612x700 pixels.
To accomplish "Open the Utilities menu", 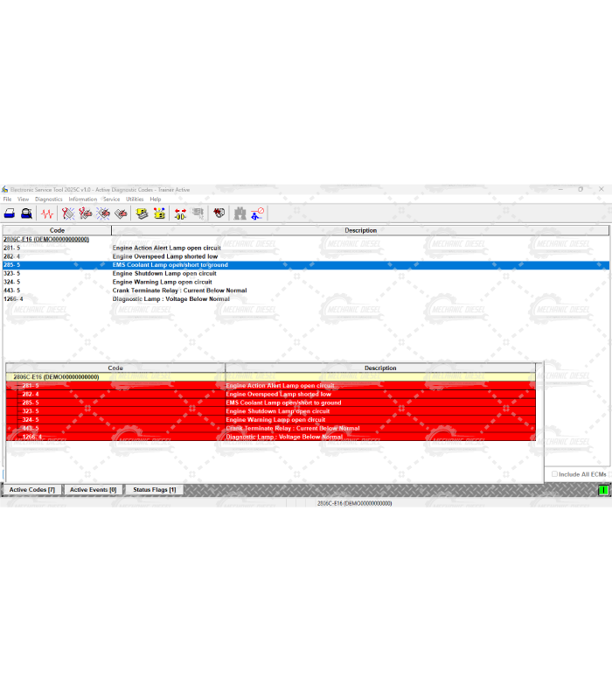I will point(135,199).
